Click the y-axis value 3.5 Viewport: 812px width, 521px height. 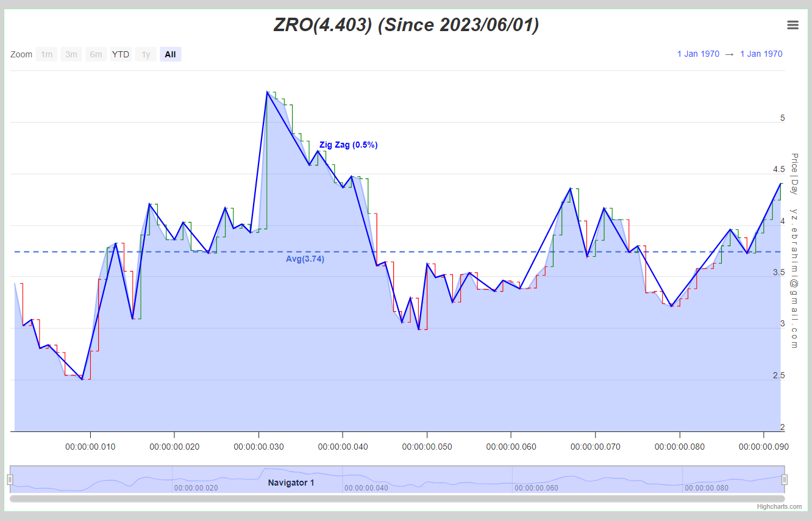[x=778, y=273]
